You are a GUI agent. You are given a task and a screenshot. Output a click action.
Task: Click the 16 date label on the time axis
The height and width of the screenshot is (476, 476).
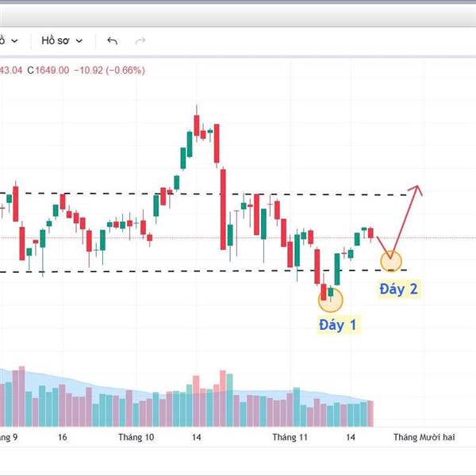pos(63,437)
